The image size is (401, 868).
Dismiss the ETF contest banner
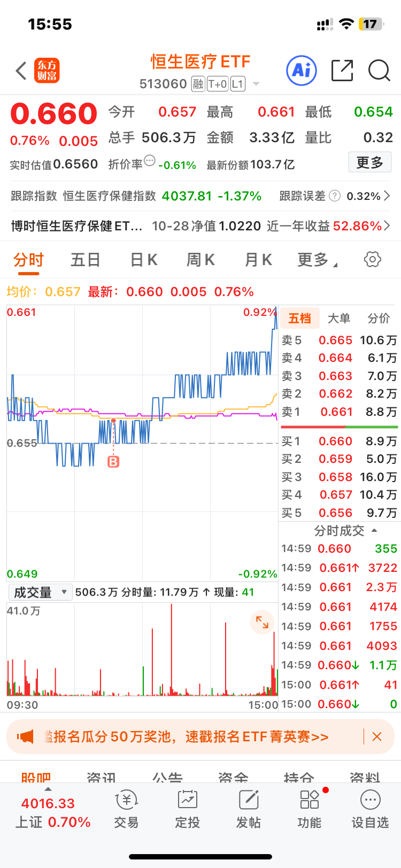point(377,737)
